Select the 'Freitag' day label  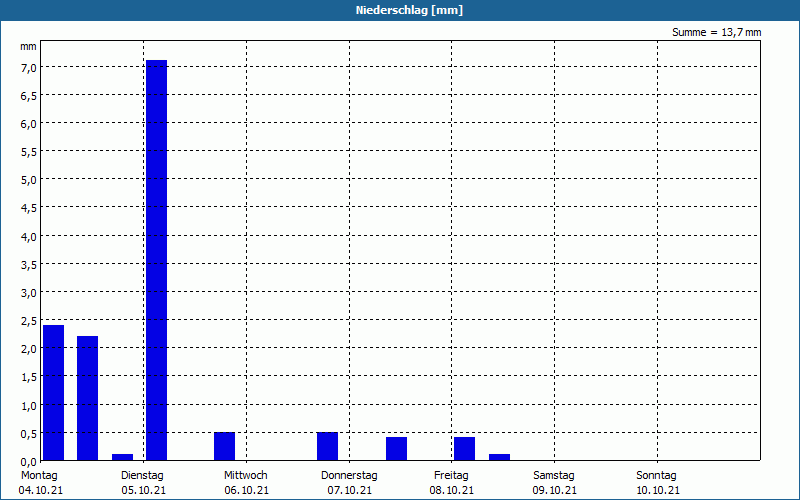452,476
